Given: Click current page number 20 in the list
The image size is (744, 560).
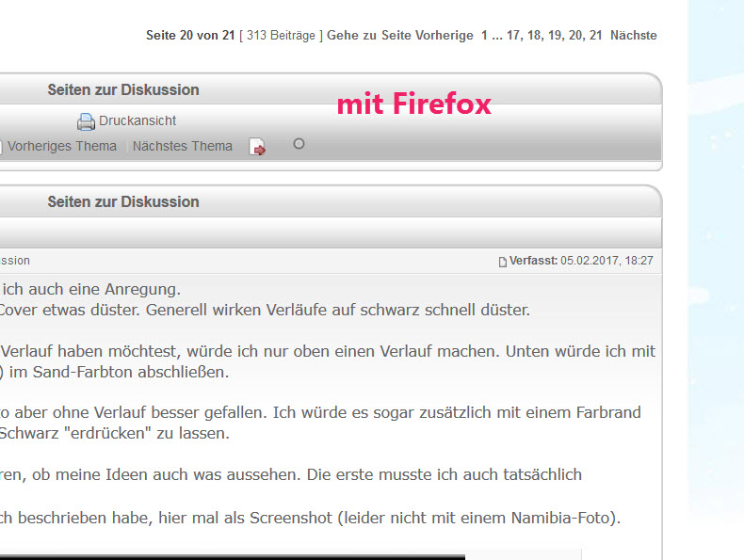Looking at the screenshot, I should coord(575,36).
